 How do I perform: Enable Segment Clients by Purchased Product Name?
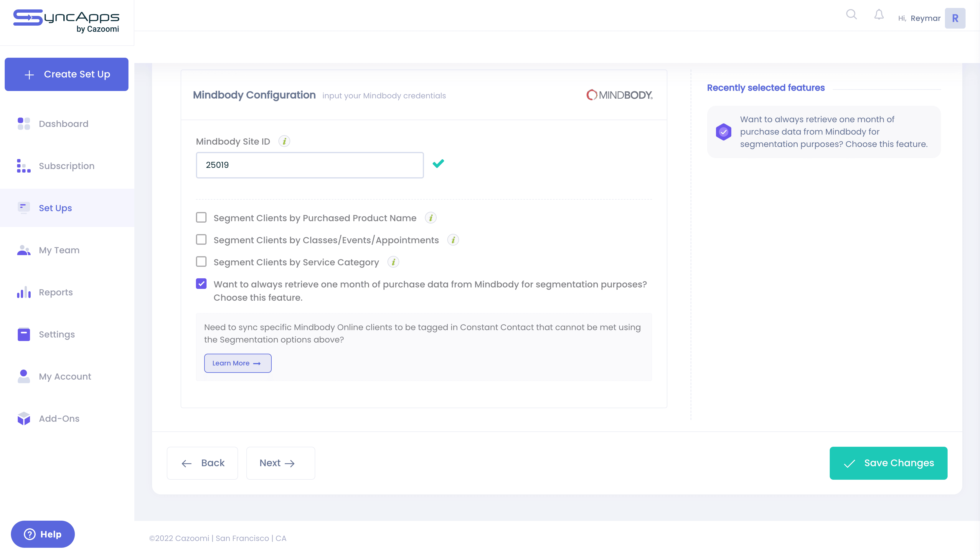click(x=201, y=217)
